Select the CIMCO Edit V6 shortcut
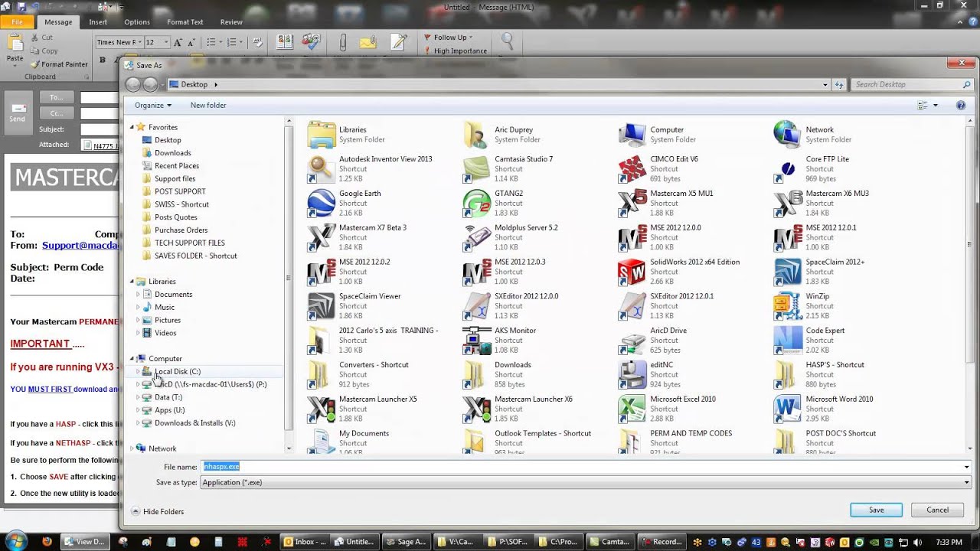Screen dimensions: 980x551 [x=659, y=168]
